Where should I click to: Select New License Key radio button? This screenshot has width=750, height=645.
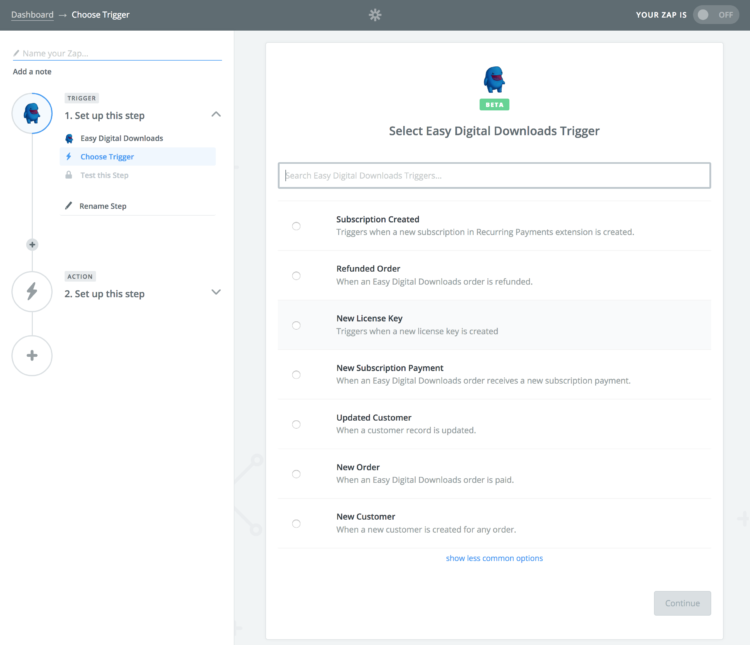[x=296, y=325]
